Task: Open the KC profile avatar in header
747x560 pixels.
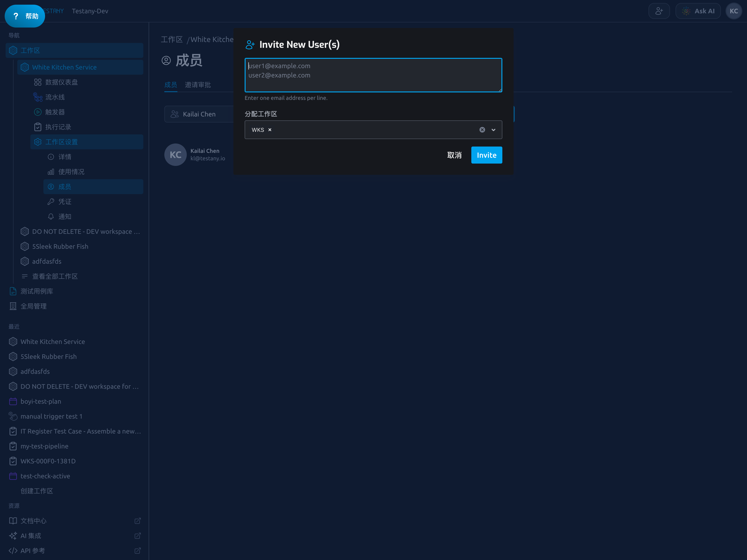Action: pos(733,11)
